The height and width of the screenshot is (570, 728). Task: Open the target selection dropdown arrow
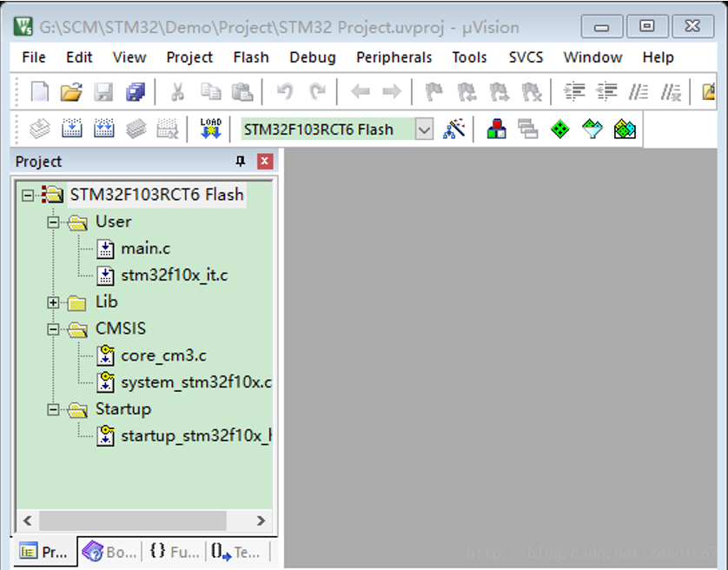coord(424,129)
